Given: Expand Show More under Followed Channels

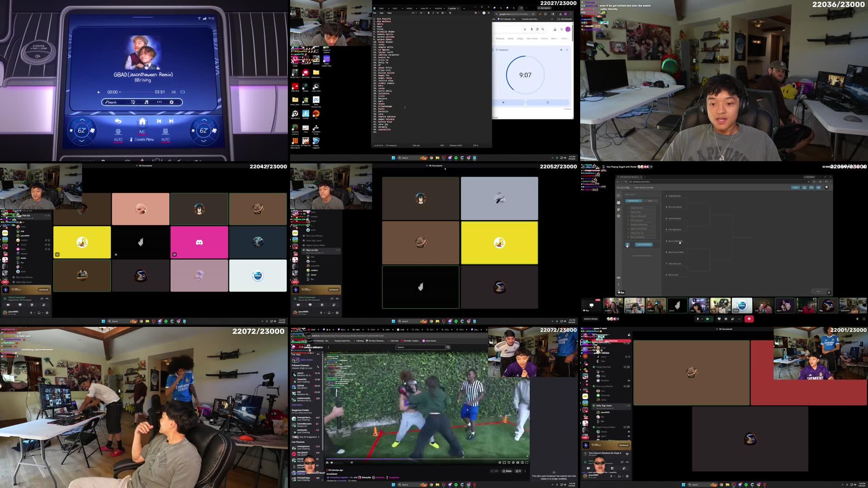Looking at the screenshot, I should 297,404.
